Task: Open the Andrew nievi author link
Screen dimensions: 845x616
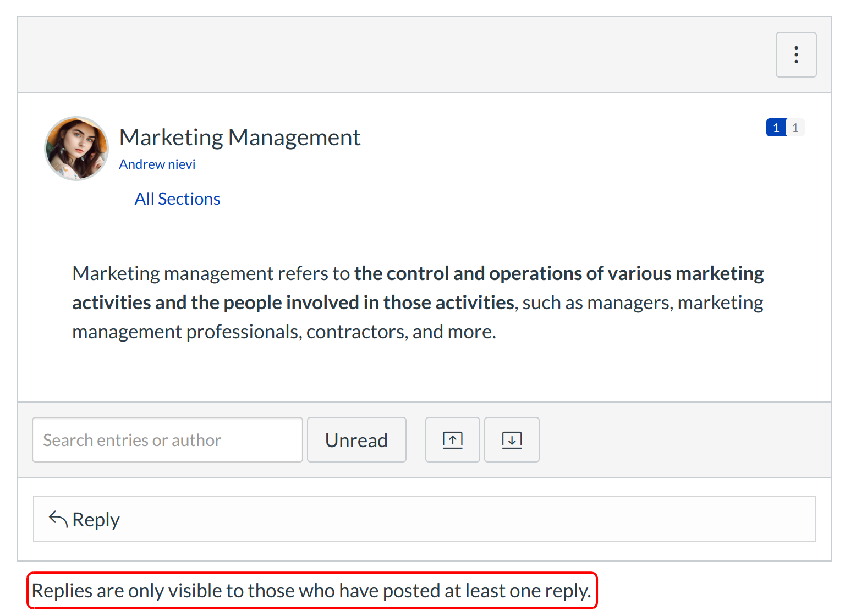Action: [157, 164]
